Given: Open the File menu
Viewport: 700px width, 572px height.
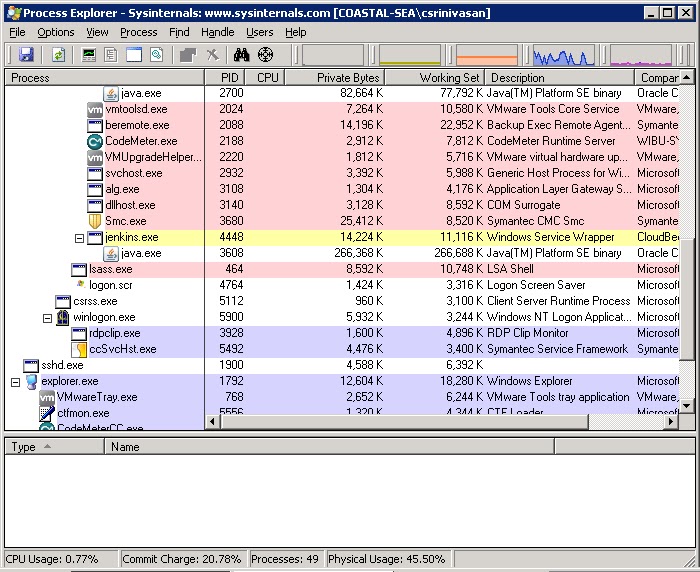Looking at the screenshot, I should click(17, 32).
